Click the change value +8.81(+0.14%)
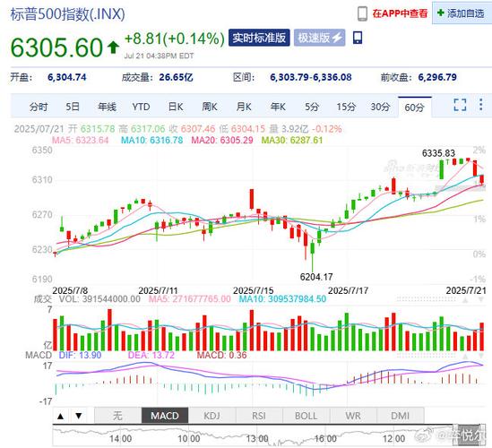This screenshot has height=448, width=492. point(175,39)
